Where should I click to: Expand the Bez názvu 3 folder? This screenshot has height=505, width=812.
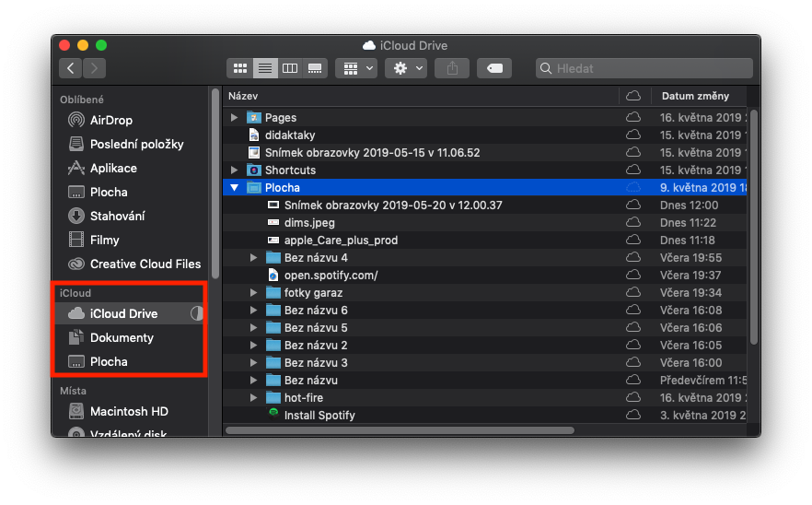(x=253, y=362)
